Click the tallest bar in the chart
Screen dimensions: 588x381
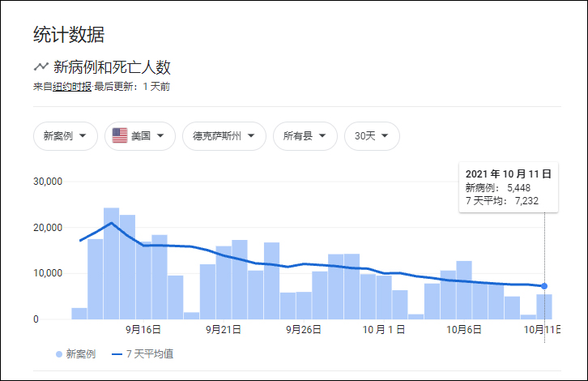tap(112, 263)
